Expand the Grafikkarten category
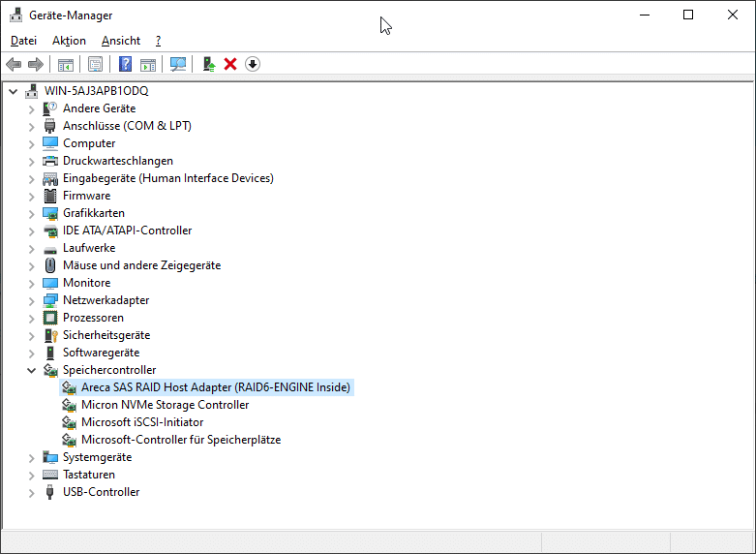The height and width of the screenshot is (554, 756). (x=31, y=213)
